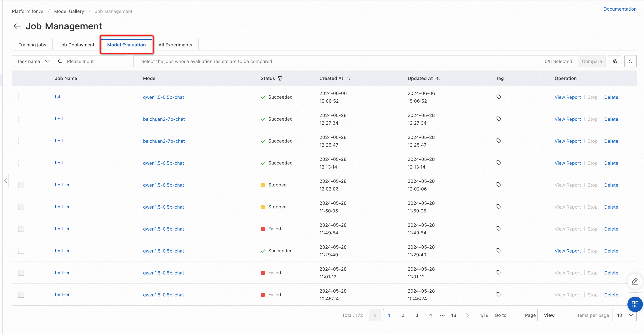Image resolution: width=644 pixels, height=334 pixels.
Task: Delete the job tst
Action: pos(611,97)
